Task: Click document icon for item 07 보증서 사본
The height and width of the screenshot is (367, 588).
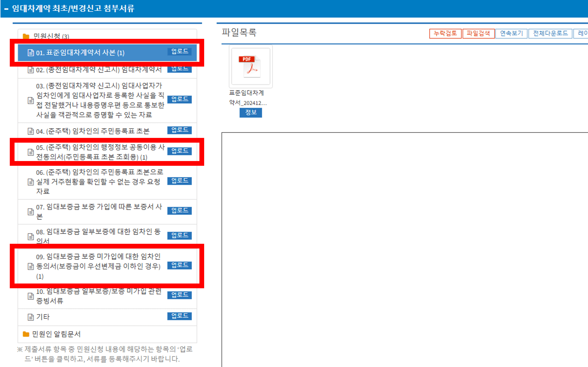Action: [x=31, y=212]
